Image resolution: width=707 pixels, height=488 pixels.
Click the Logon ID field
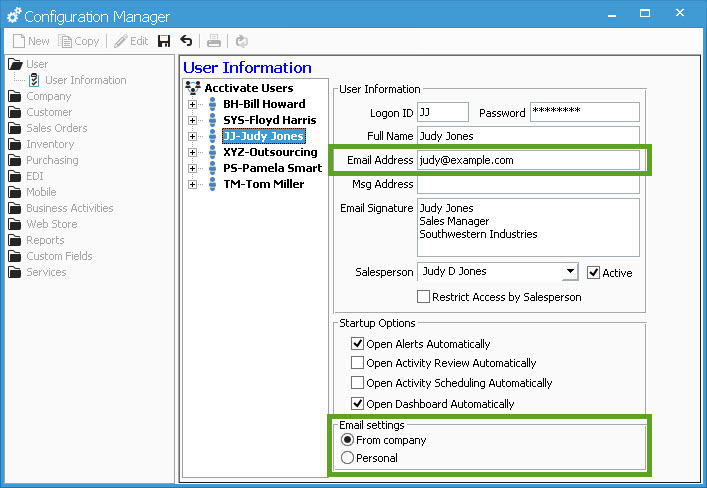pyautogui.click(x=443, y=112)
